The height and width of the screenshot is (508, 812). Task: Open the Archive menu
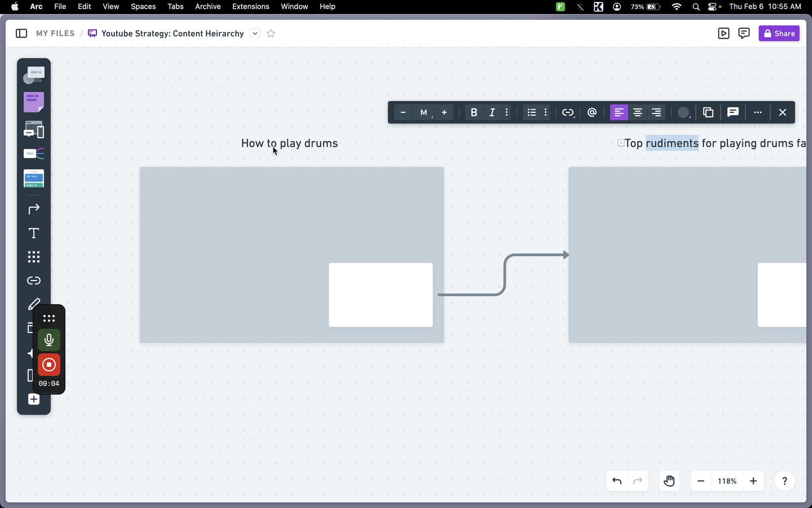click(208, 7)
